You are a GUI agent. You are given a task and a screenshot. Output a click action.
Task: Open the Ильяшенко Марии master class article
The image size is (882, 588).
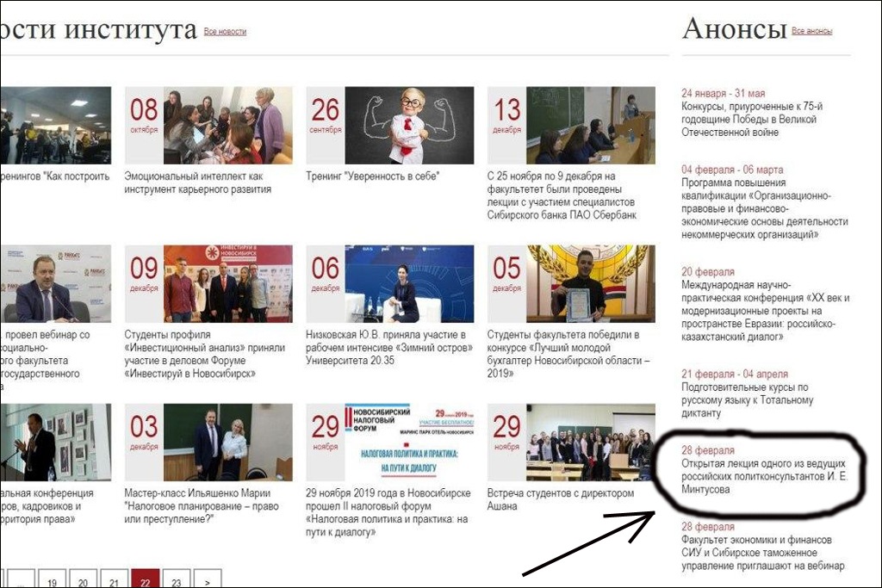point(208,506)
